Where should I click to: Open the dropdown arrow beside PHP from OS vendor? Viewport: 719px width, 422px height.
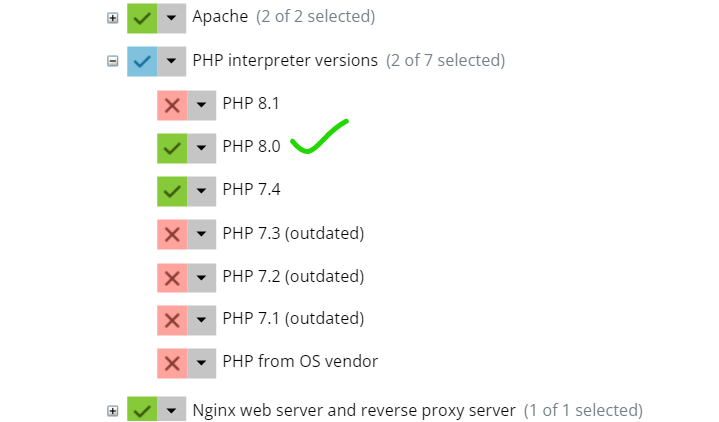[x=202, y=362]
